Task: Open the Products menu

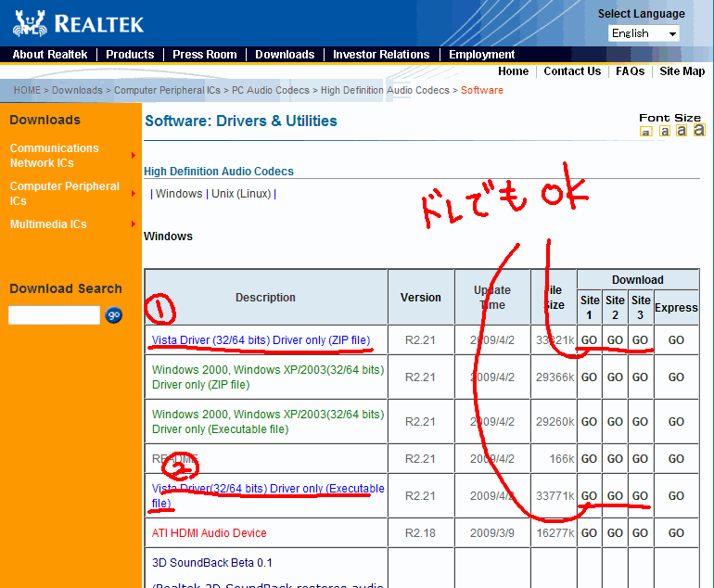Action: (130, 54)
